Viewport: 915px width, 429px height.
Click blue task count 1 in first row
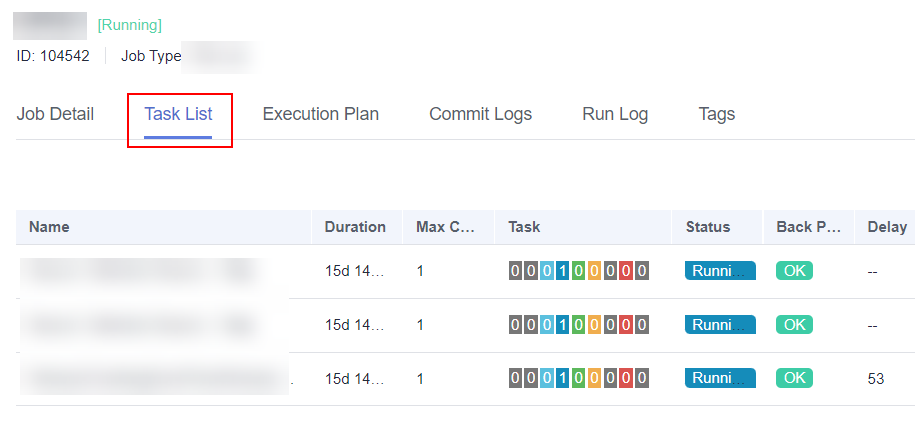point(563,271)
